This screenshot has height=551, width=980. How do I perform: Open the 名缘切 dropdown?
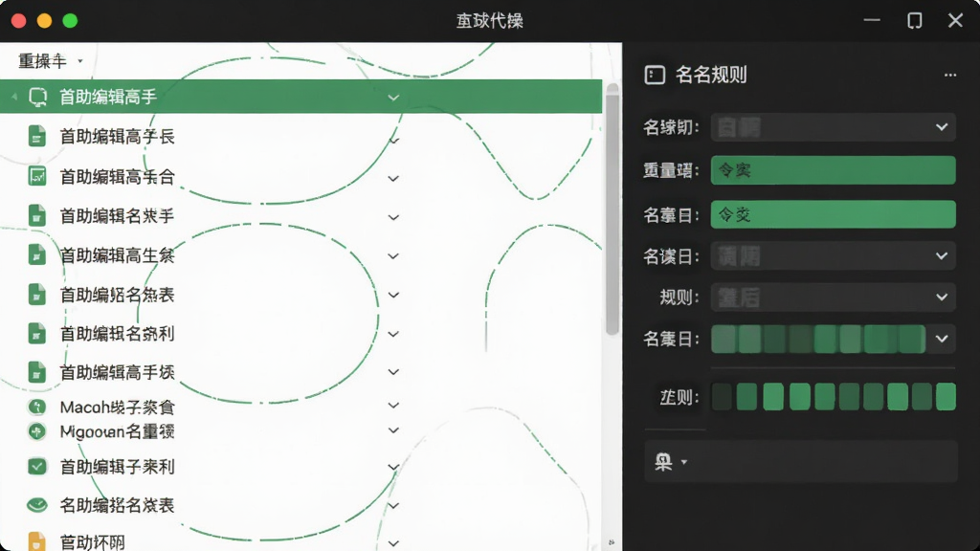click(x=834, y=127)
